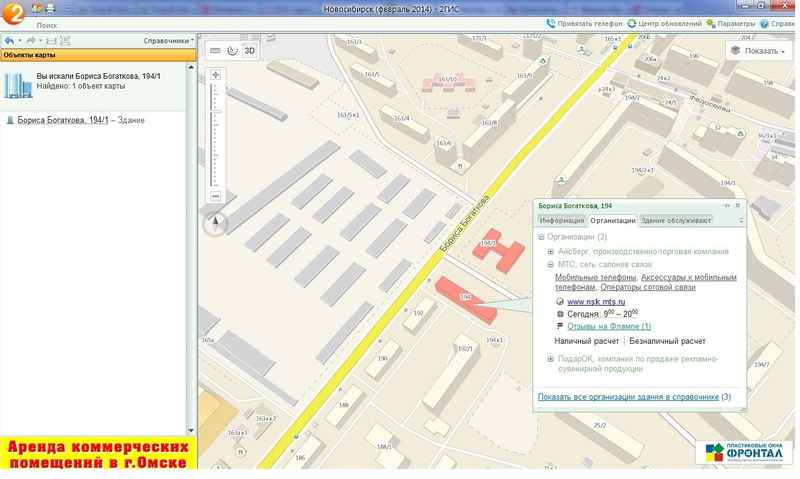Open the Показать dropdown on map

click(x=759, y=50)
